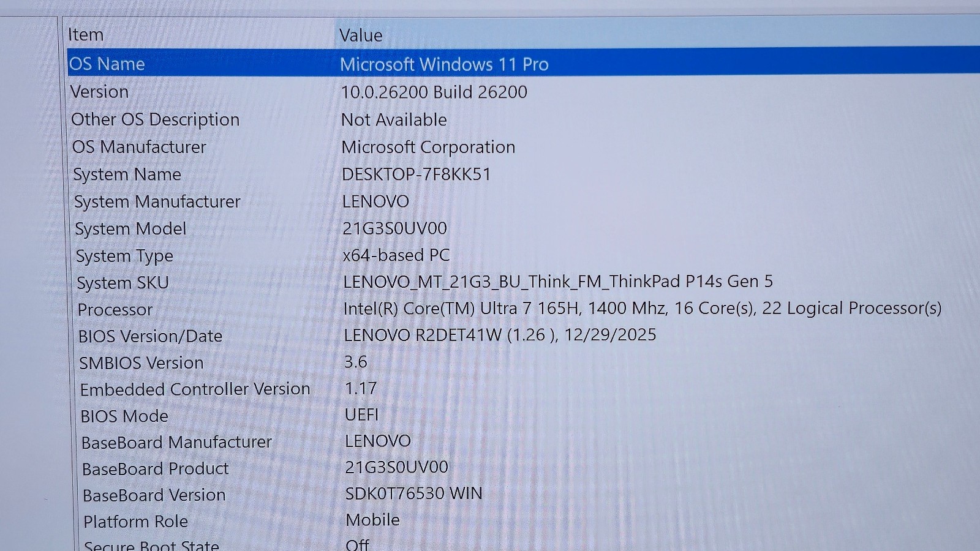The image size is (980, 551).
Task: Select the Version row label
Action: (99, 92)
